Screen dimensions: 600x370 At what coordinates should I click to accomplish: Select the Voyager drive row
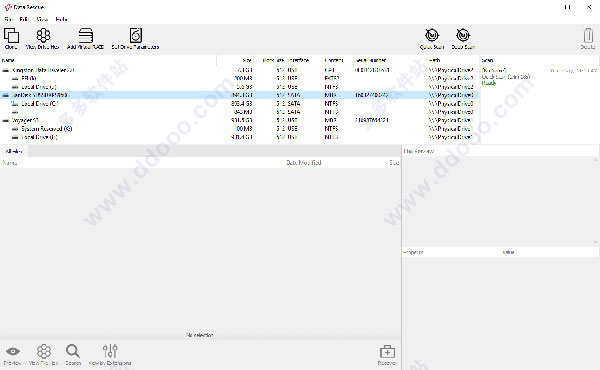pyautogui.click(x=25, y=120)
